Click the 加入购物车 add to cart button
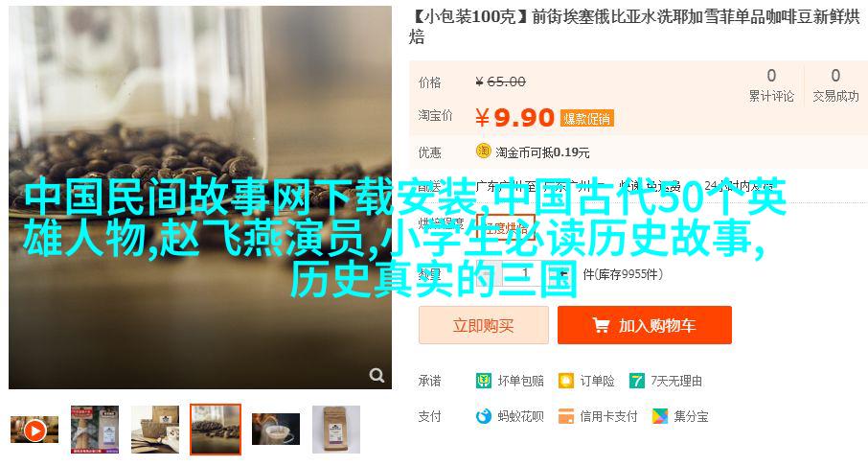The height and width of the screenshot is (466, 868). click(645, 325)
